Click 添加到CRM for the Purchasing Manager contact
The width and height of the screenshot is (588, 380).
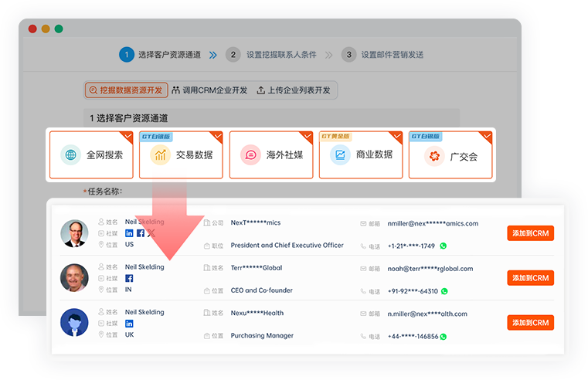[530, 323]
